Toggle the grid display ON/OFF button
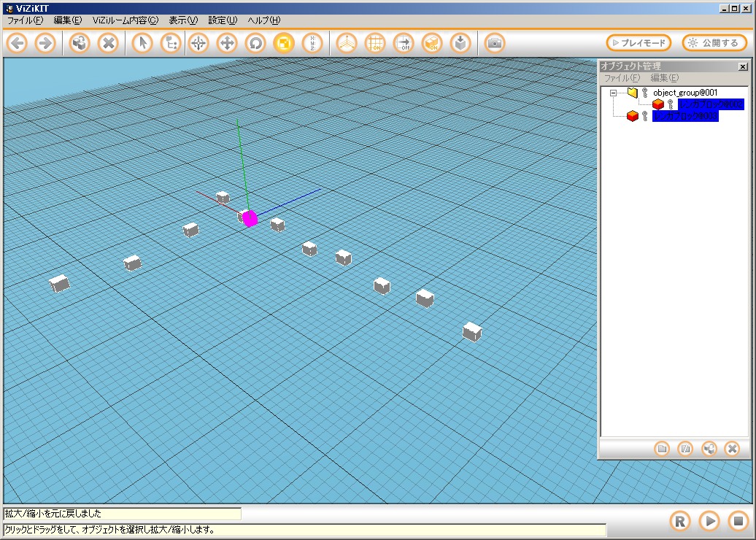 pos(375,43)
